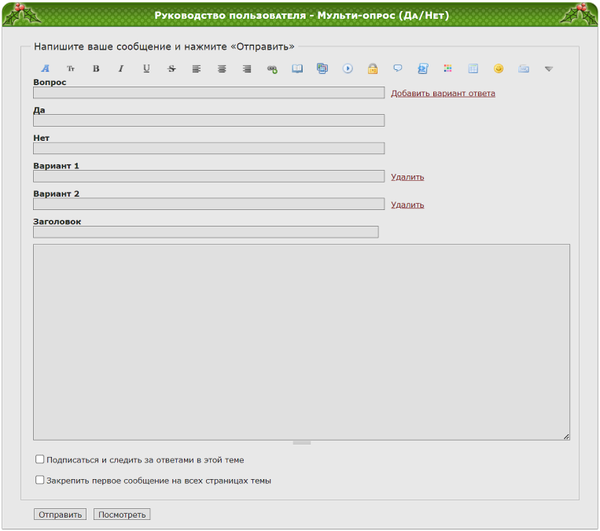Open the smiley emoticon picker
Image resolution: width=600 pixels, height=531 pixels.
(x=498, y=69)
